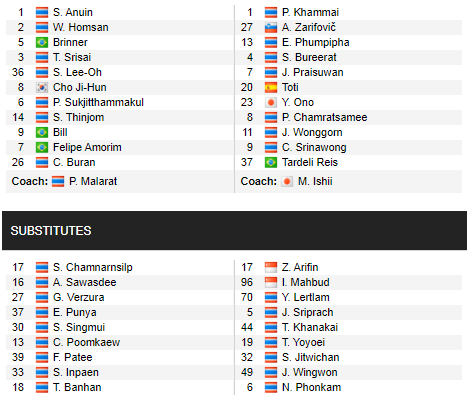Image resolution: width=469 pixels, height=399 pixels.
Task: Click Thailand flag beside coach P. Malarat
Action: (58, 182)
